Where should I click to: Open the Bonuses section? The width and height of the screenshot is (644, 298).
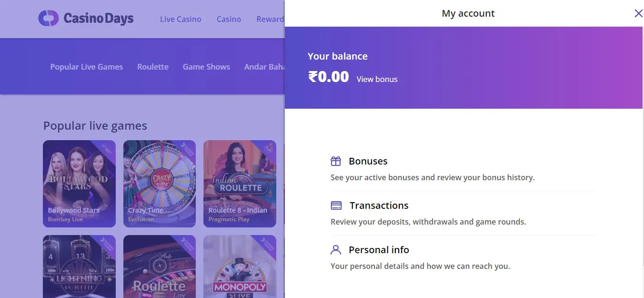[x=368, y=161]
